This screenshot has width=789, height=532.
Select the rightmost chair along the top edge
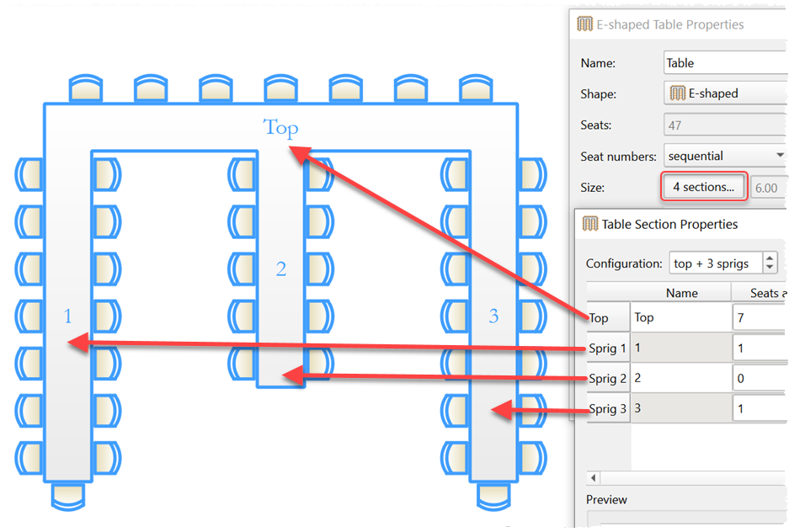(476, 89)
